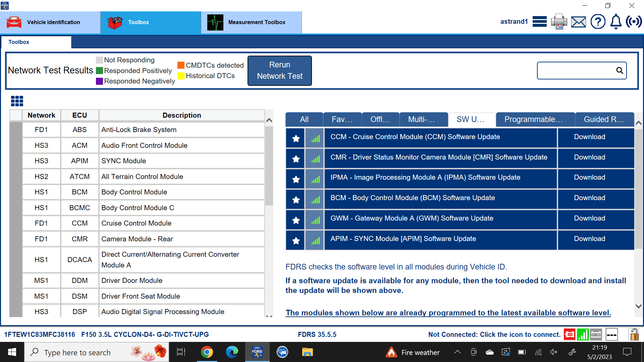Toggle favorite star for GWM Software Update
Image resolution: width=644 pixels, height=362 pixels.
click(296, 220)
